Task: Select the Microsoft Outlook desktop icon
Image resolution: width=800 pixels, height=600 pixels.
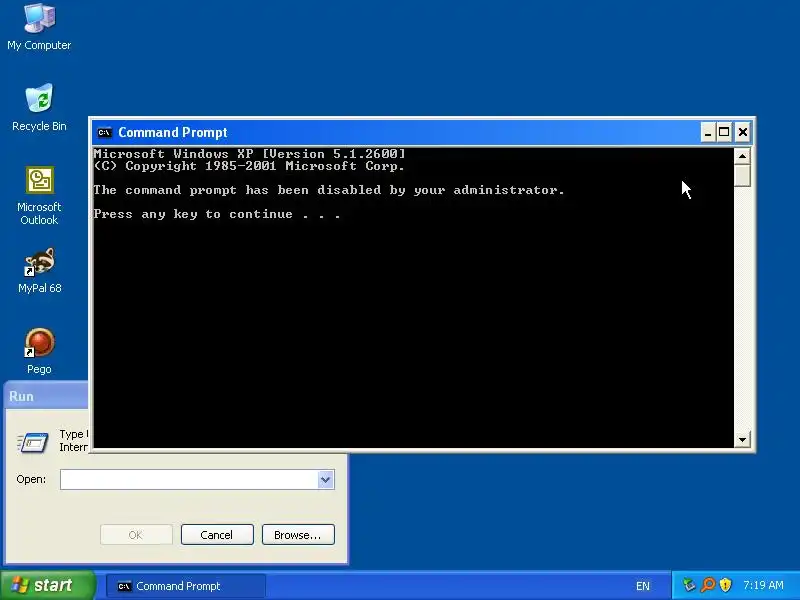Action: tap(39, 195)
